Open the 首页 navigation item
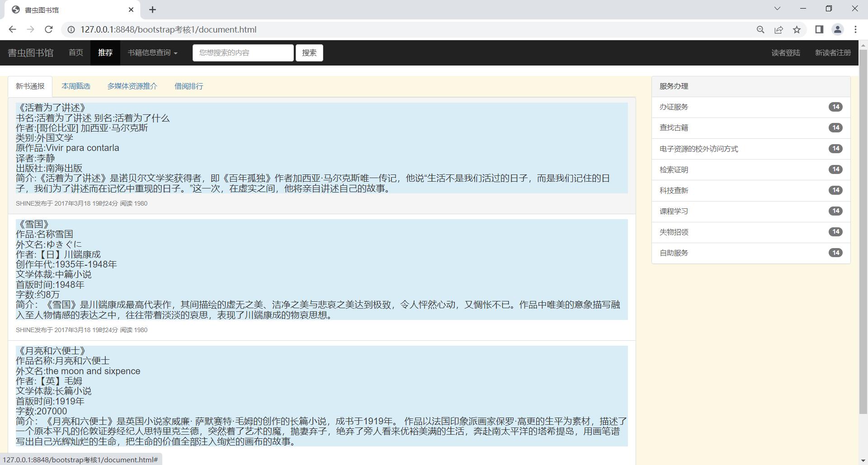868x465 pixels. [76, 52]
